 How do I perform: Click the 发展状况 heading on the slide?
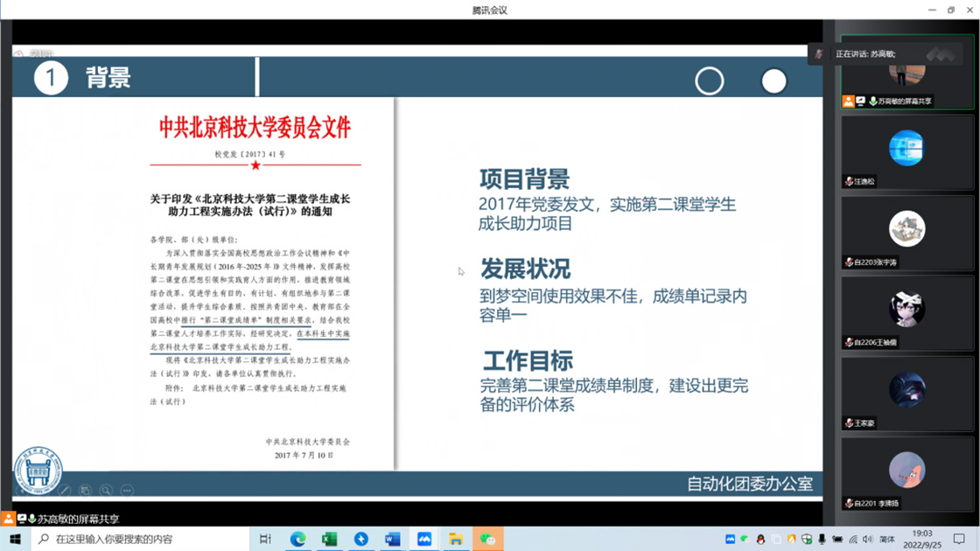pos(525,269)
